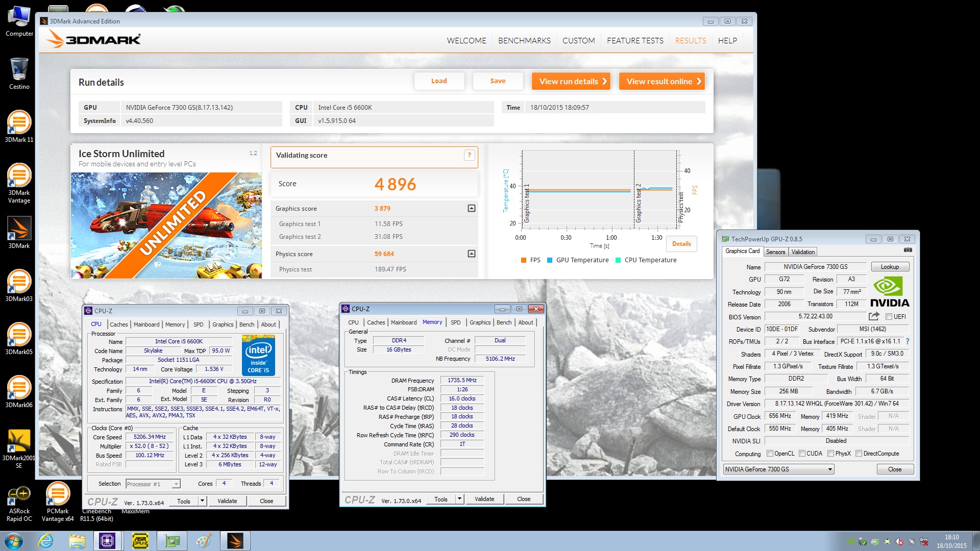Toggle the DirectCompute checkbox in GPU-Z
This screenshot has width=980, height=551.
859,454
